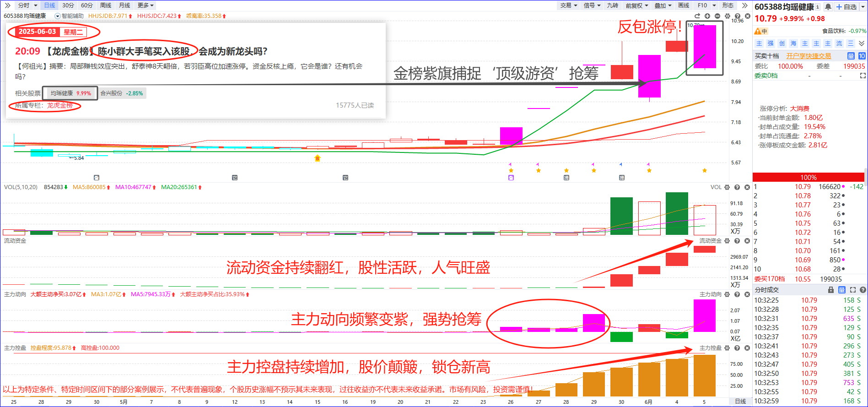Open stock info 'i' icon beside 均瑶健康
The width and height of the screenshot is (868, 407).
[818, 7]
